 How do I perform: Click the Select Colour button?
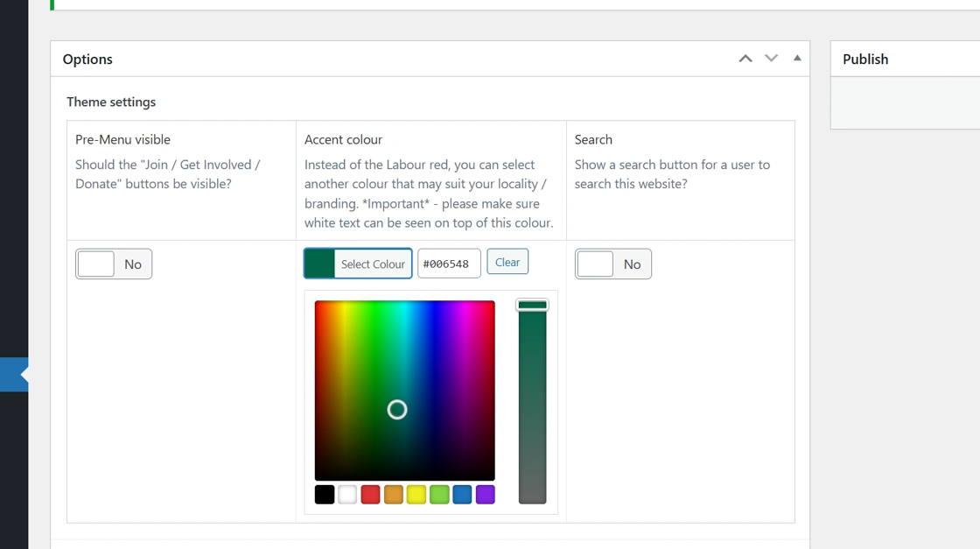(358, 264)
